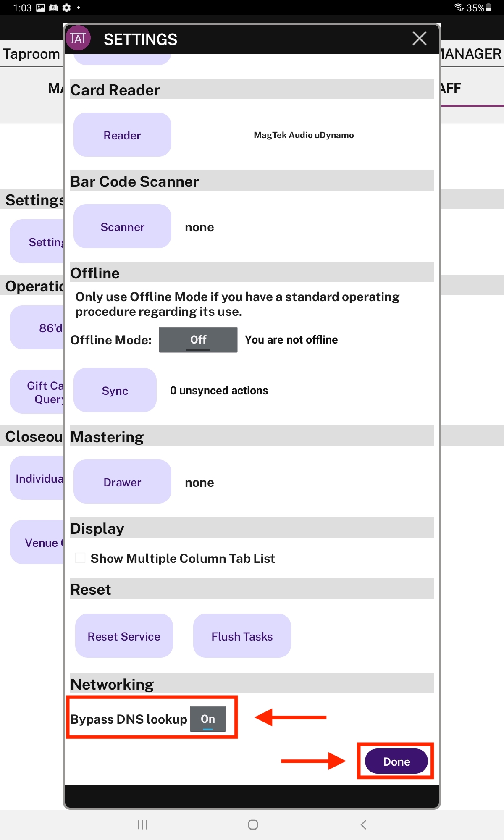Toggle Bypass DNS lookup switch
The width and height of the screenshot is (504, 840).
point(208,719)
